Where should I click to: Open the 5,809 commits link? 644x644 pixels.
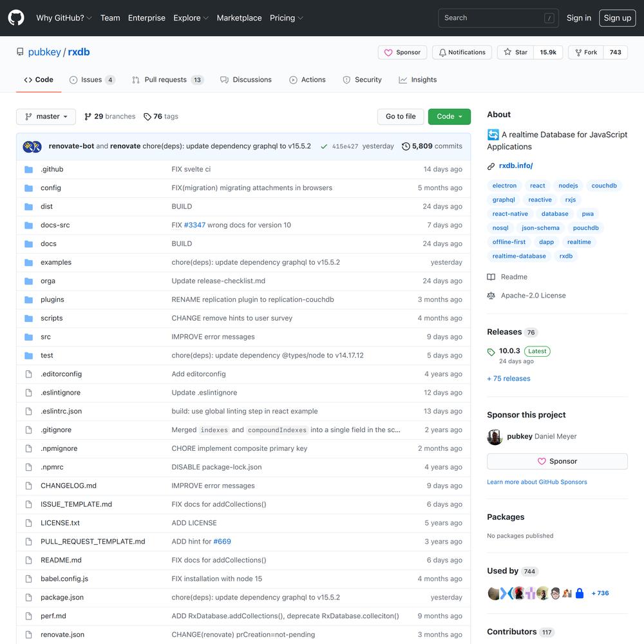pyautogui.click(x=432, y=146)
